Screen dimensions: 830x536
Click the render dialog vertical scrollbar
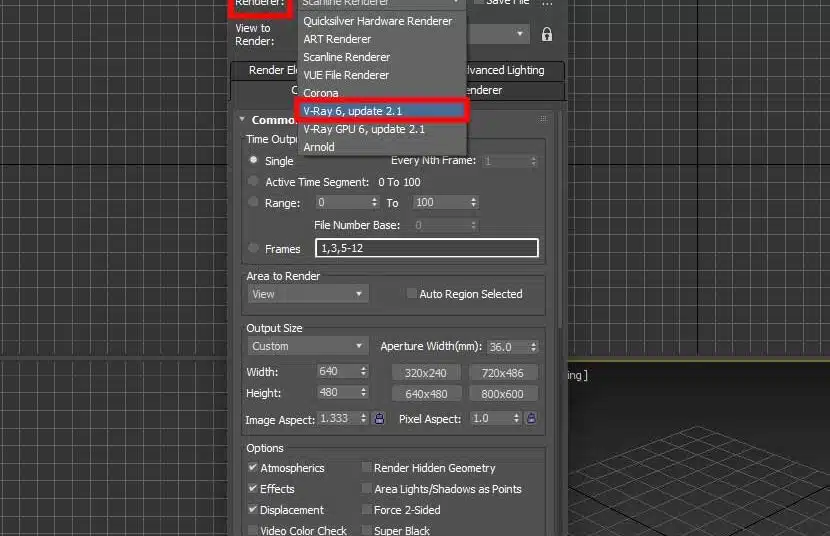click(560, 222)
